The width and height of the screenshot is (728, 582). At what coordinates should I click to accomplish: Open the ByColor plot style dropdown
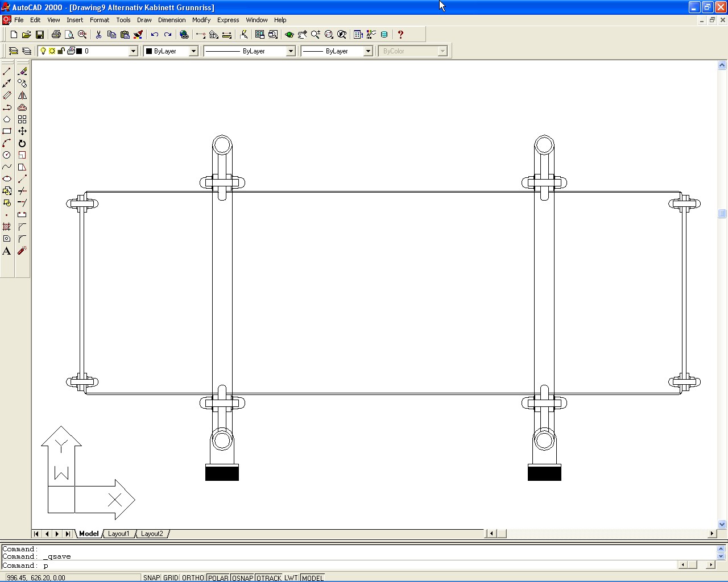[442, 51]
